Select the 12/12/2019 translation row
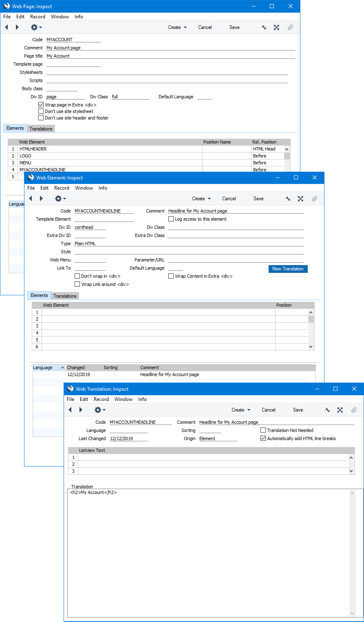Image resolution: width=364 pixels, height=622 pixels. [x=174, y=374]
